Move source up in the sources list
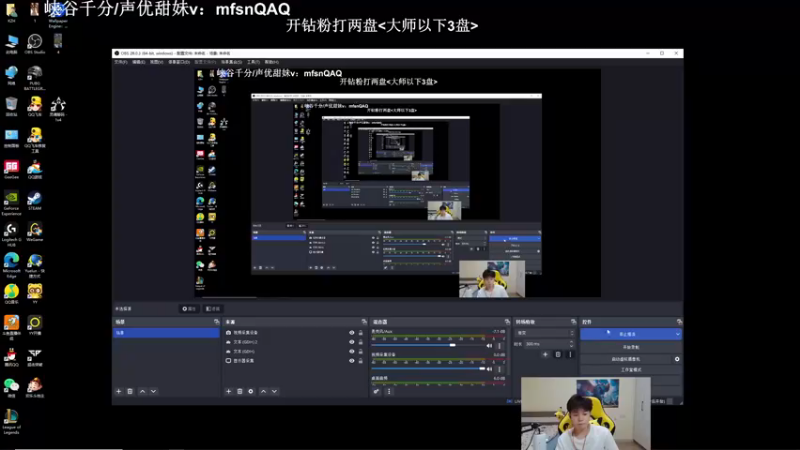The image size is (800, 450). click(x=263, y=391)
